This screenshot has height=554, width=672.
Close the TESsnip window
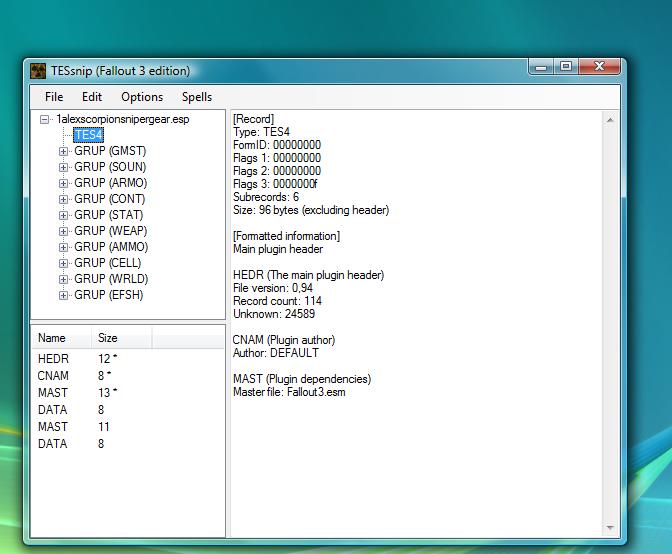click(x=599, y=67)
